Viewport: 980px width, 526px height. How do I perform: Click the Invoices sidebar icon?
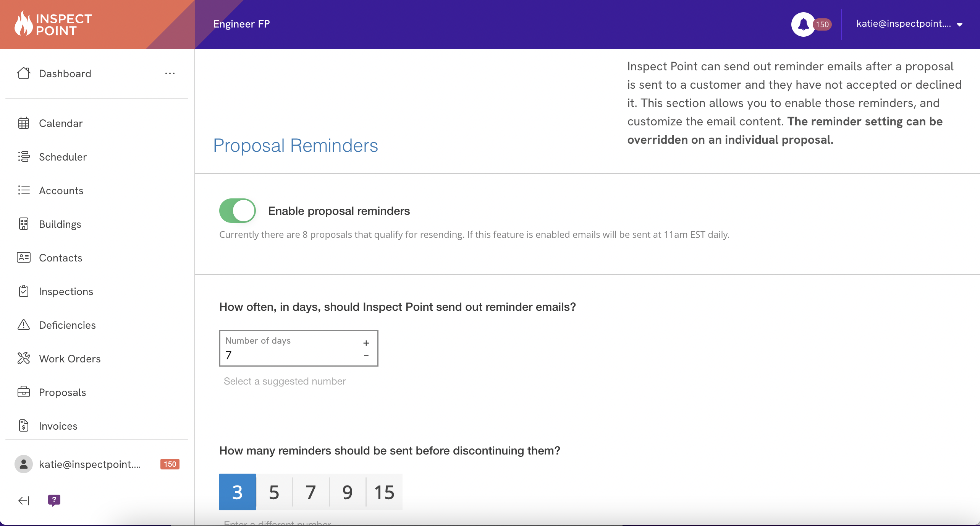[x=23, y=425]
